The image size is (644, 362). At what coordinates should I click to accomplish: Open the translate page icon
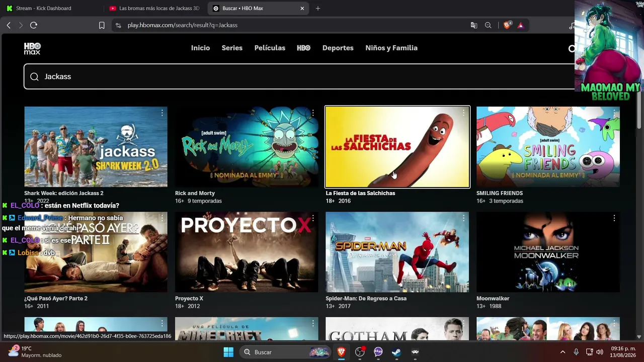(474, 25)
